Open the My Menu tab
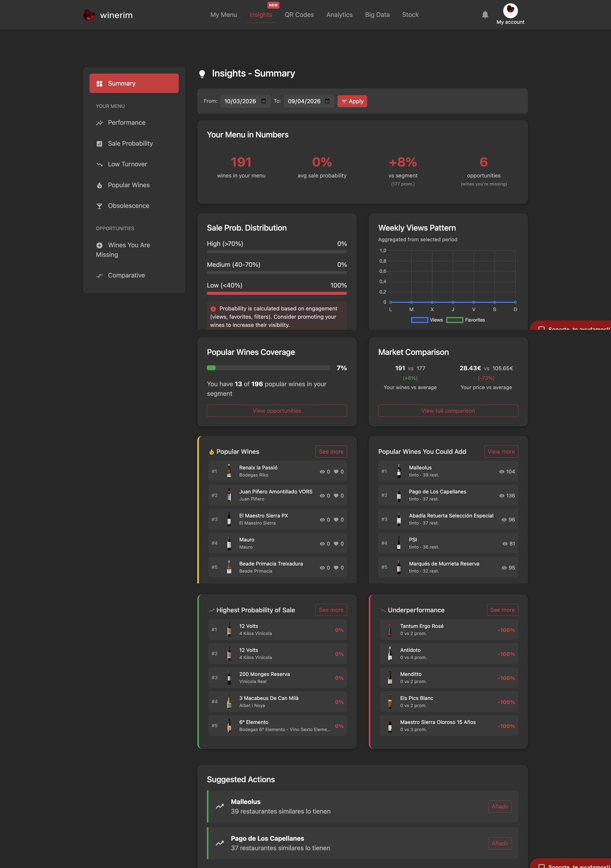Screen dimensions: 611x868 coord(224,15)
